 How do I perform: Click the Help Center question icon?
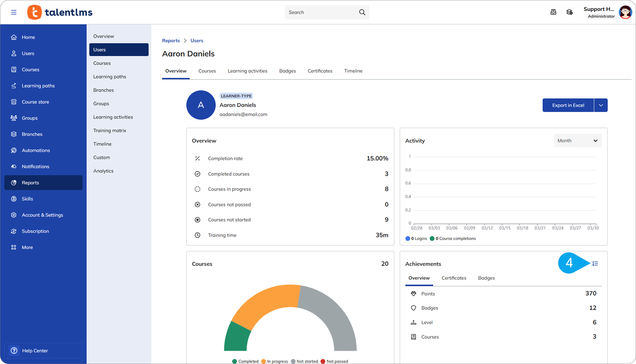[x=14, y=350]
